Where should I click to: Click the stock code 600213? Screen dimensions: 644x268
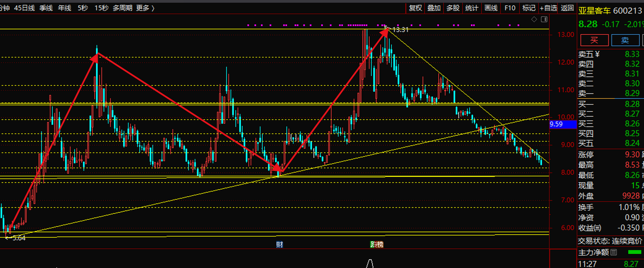(627, 10)
